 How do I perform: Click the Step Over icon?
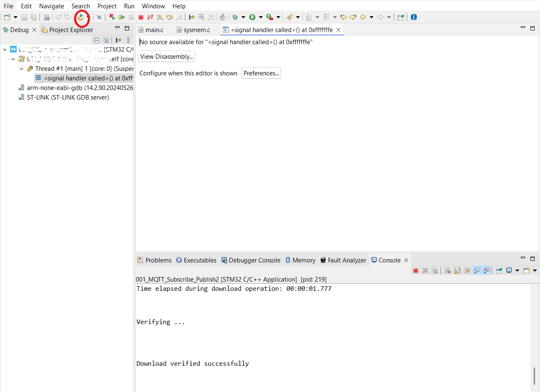170,17
